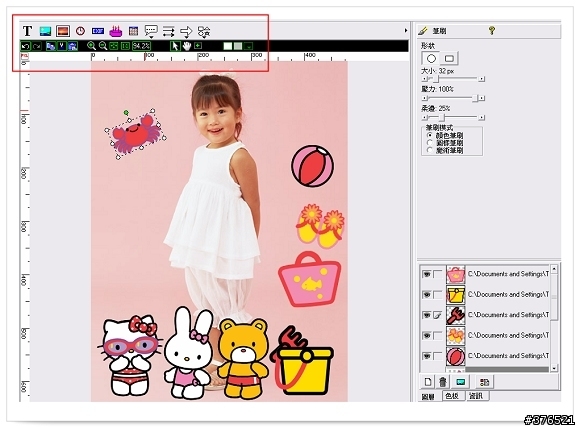Click the zoom in magnifier
580x428 pixels.
91,46
